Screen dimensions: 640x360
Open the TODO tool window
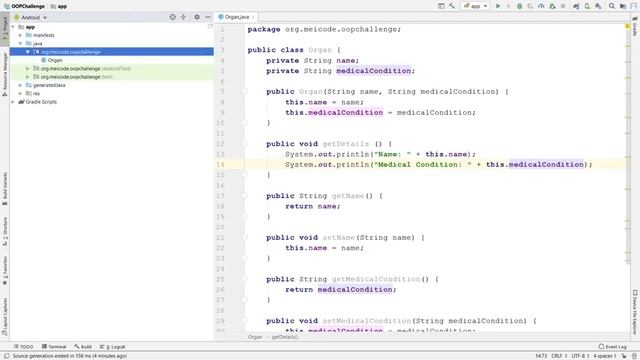point(24,347)
